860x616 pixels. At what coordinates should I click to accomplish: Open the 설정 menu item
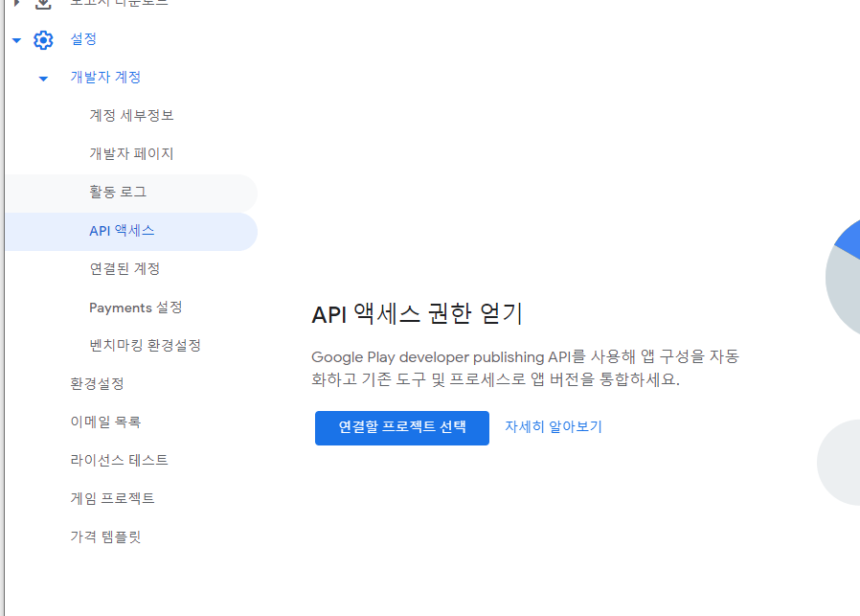83,39
